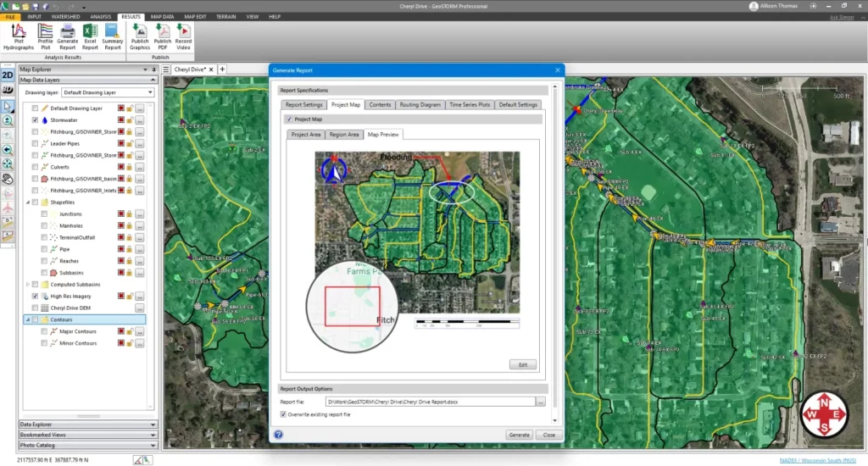Viewport: 868px width, 466px height.
Task: Turn on the Culverts layer
Action: point(35,167)
